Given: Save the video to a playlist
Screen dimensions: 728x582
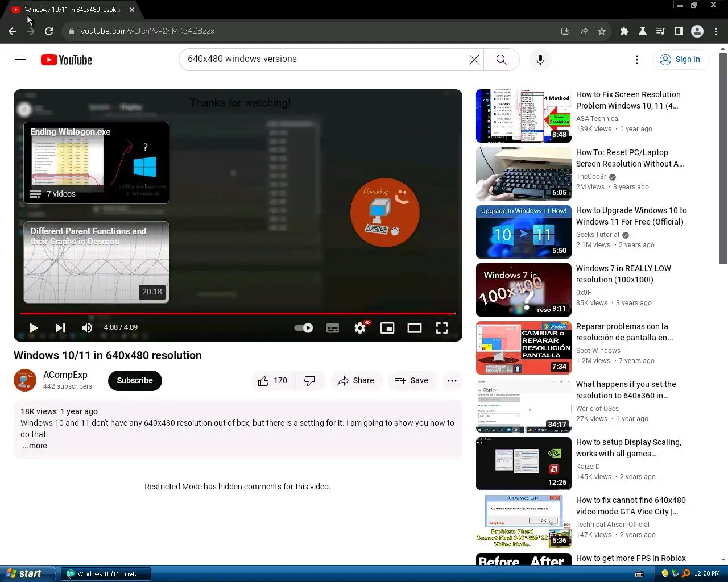Looking at the screenshot, I should (411, 381).
